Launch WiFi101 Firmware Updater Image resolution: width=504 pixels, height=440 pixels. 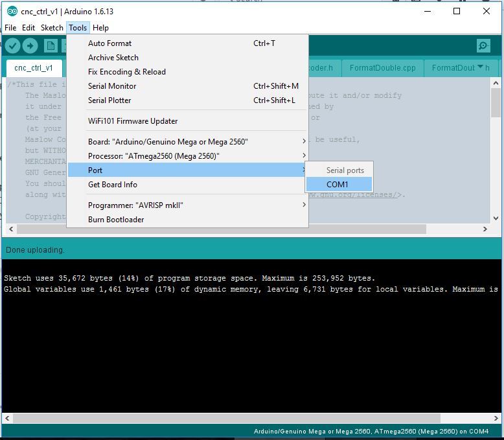188,121
